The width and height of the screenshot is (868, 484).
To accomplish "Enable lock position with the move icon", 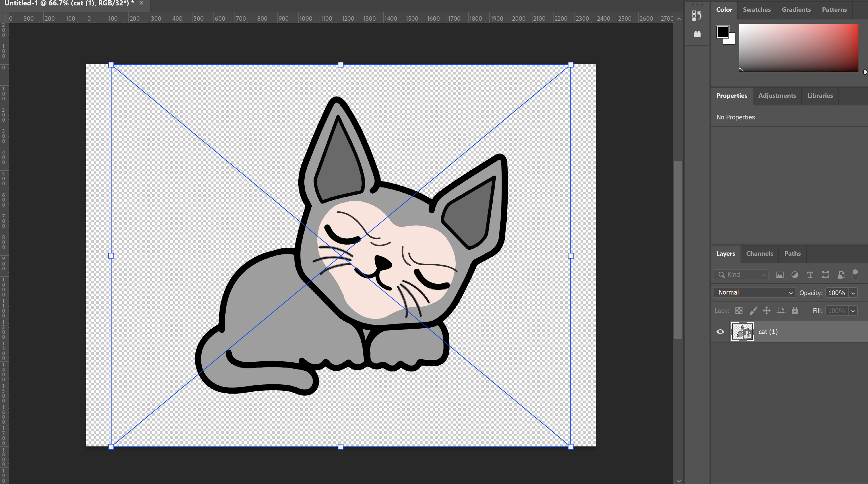I will coord(767,310).
